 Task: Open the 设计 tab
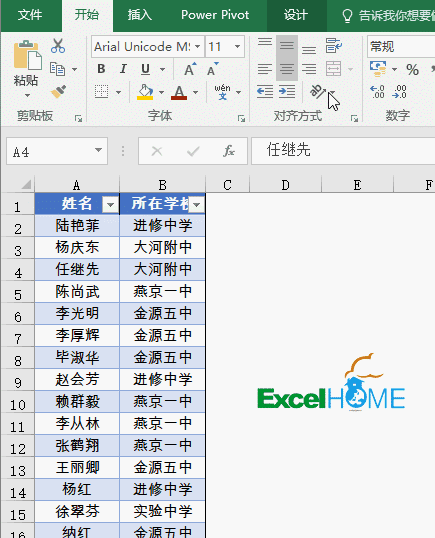pos(296,15)
